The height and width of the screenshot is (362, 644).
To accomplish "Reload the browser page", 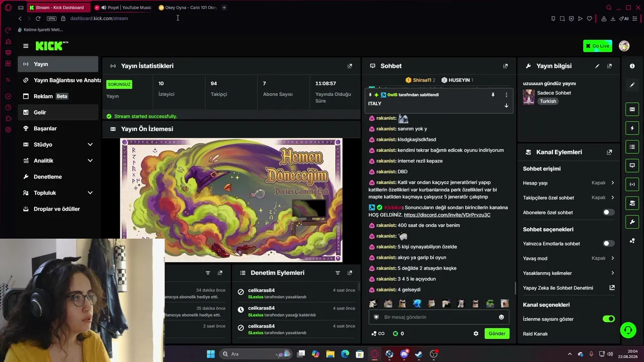I will 38,19.
